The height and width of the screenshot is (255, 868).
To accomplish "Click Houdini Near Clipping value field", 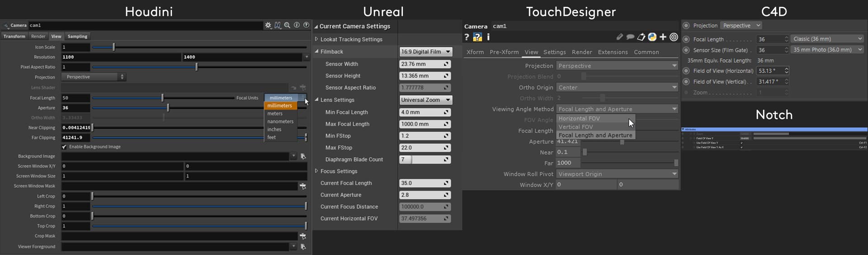I will 75,128.
